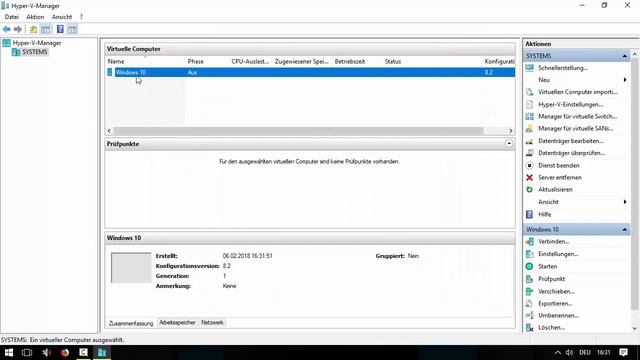Click the Schnellerstellung... action link
640x360 pixels.
coord(563,68)
